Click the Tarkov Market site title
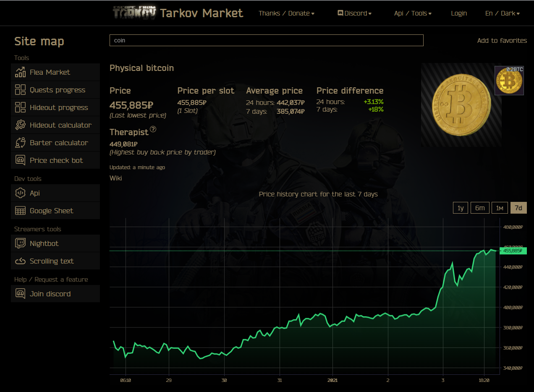Viewport: 534px width, 392px height. click(x=202, y=13)
